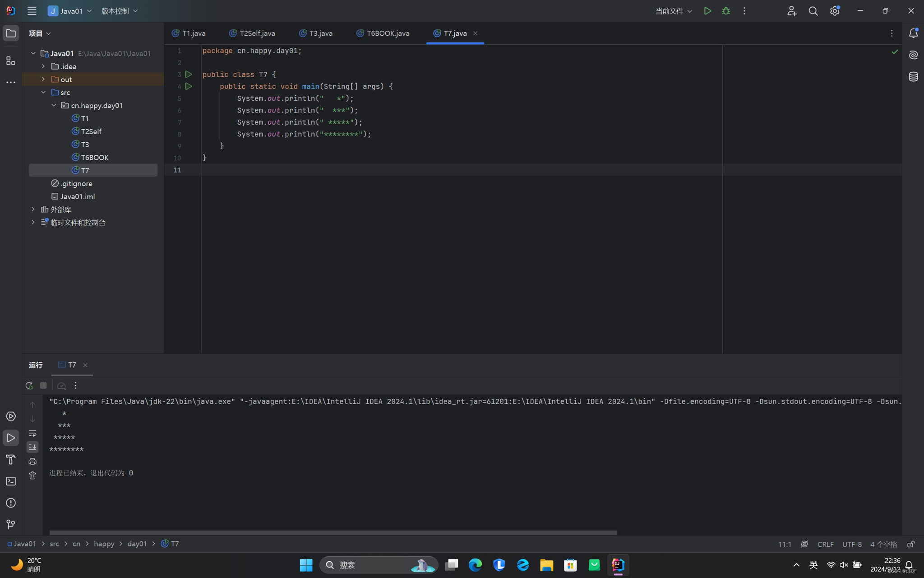924x578 pixels.
Task: Open run panel more options
Action: [75, 385]
